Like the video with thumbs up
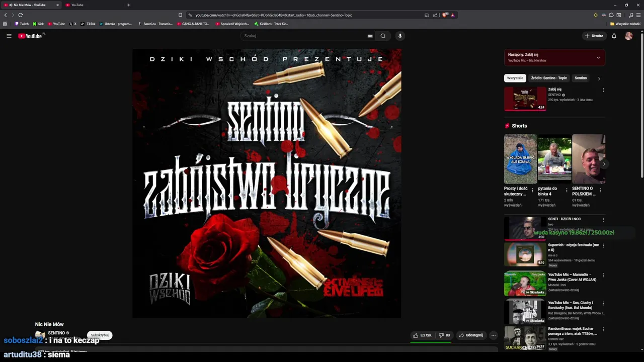Image resolution: width=644 pixels, height=362 pixels. [x=423, y=335]
